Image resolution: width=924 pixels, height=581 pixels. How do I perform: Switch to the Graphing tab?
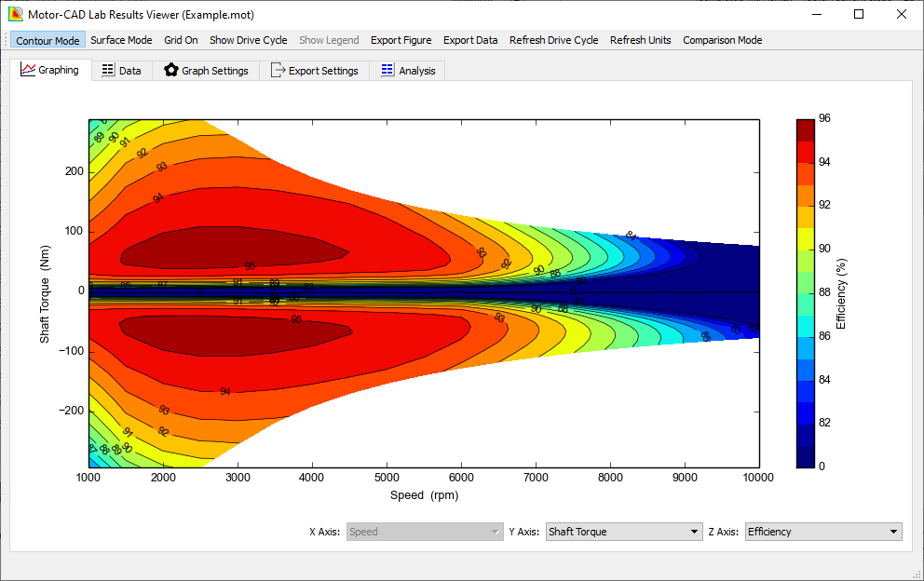pyautogui.click(x=50, y=70)
